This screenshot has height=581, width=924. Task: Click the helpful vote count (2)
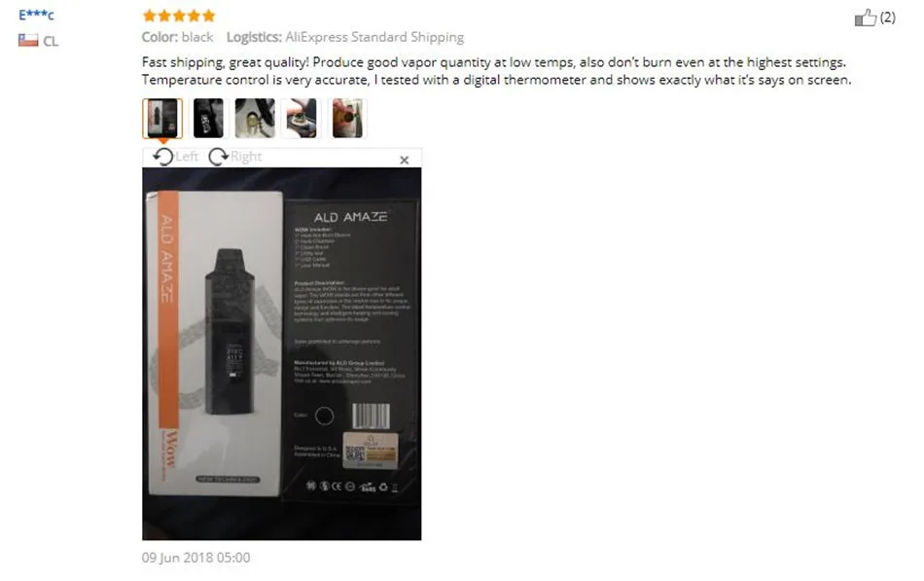(x=887, y=18)
